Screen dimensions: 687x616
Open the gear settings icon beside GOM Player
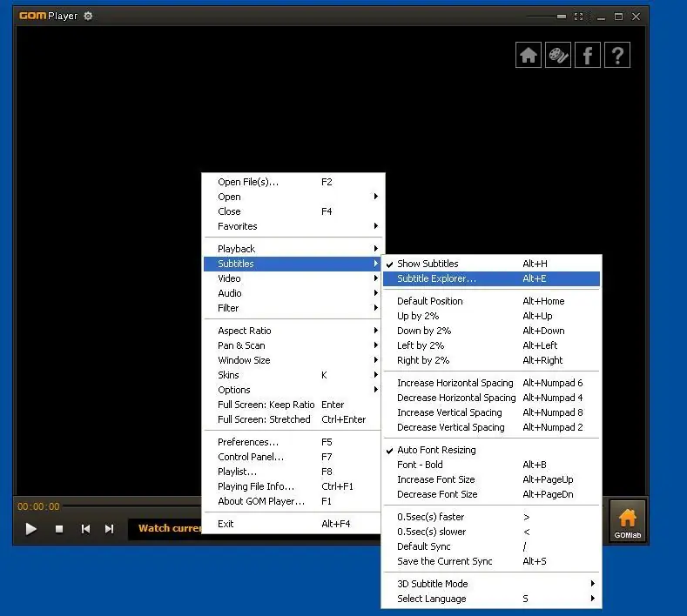pos(88,16)
